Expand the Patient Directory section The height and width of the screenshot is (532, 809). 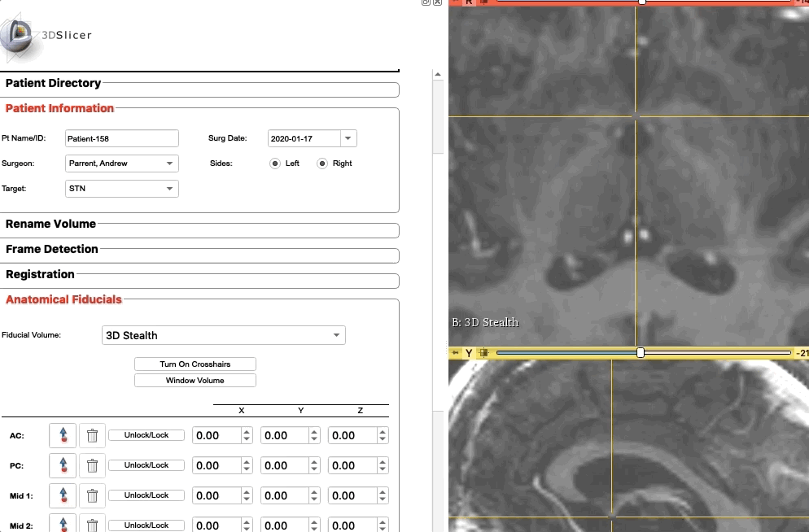tap(53, 83)
